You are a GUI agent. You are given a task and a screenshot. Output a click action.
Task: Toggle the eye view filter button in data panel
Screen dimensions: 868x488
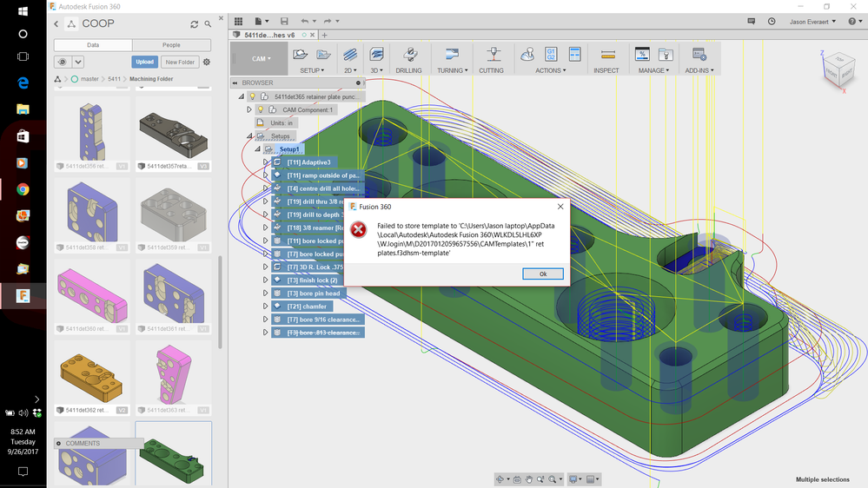point(63,62)
